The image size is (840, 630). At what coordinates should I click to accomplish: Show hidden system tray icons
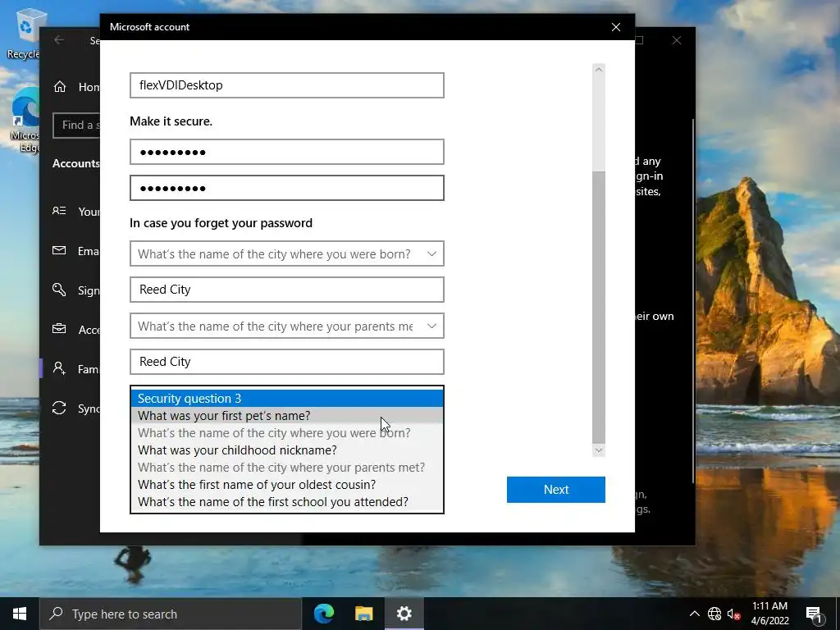694,614
